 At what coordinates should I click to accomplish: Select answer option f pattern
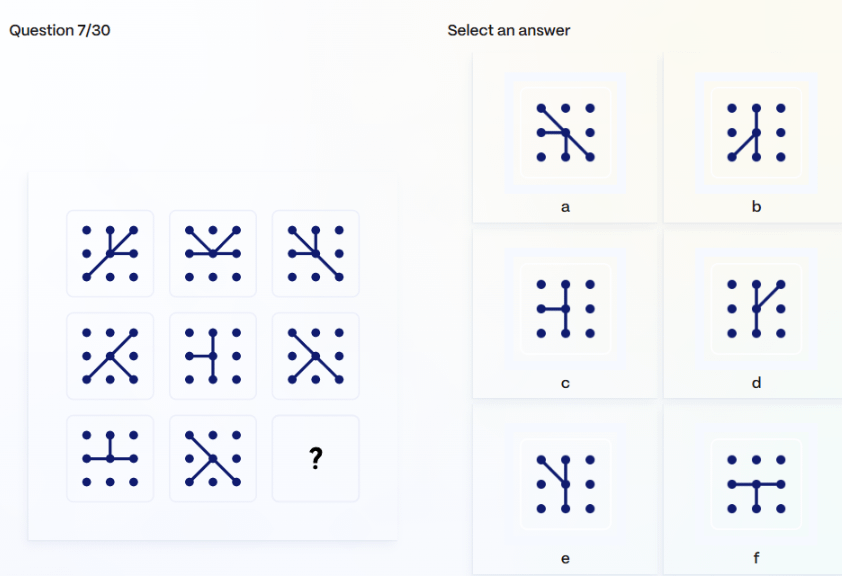click(756, 484)
